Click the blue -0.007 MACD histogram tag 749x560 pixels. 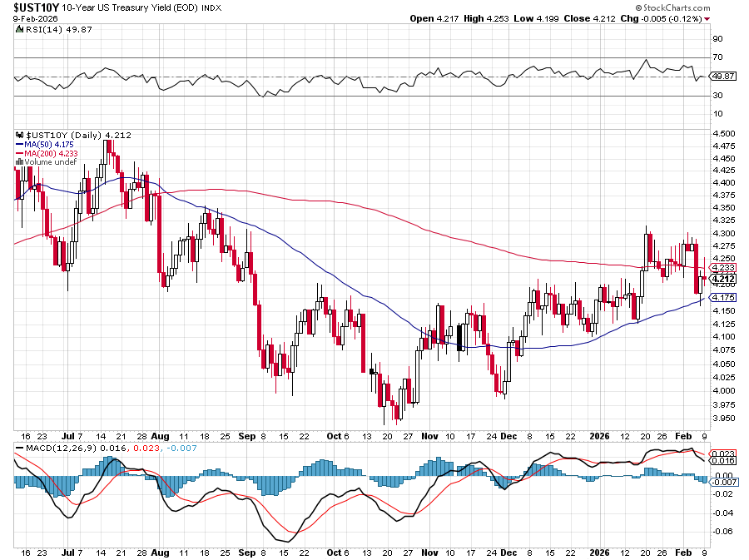pyautogui.click(x=721, y=483)
